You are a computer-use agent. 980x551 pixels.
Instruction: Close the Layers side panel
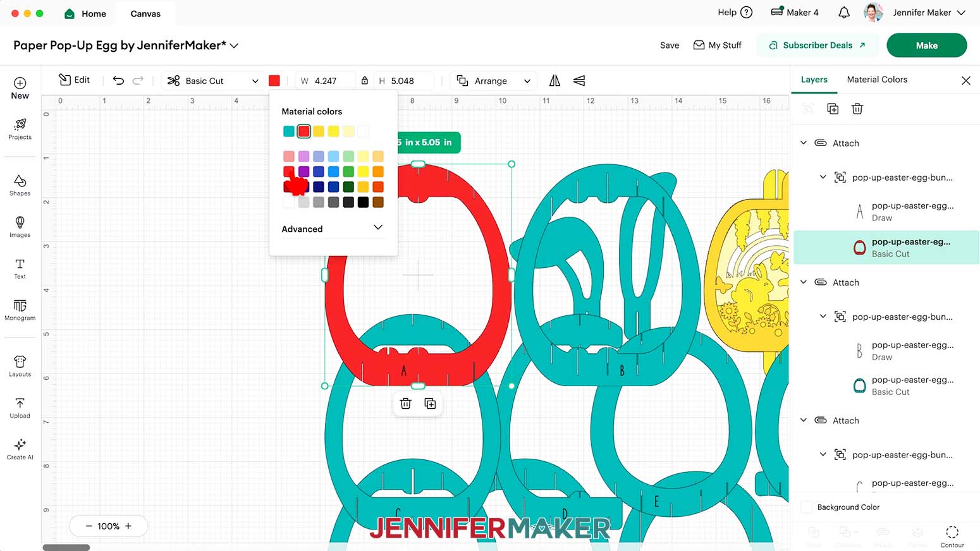click(965, 80)
